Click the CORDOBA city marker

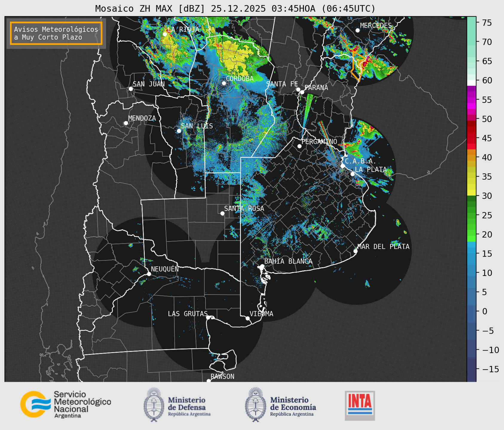(x=224, y=83)
